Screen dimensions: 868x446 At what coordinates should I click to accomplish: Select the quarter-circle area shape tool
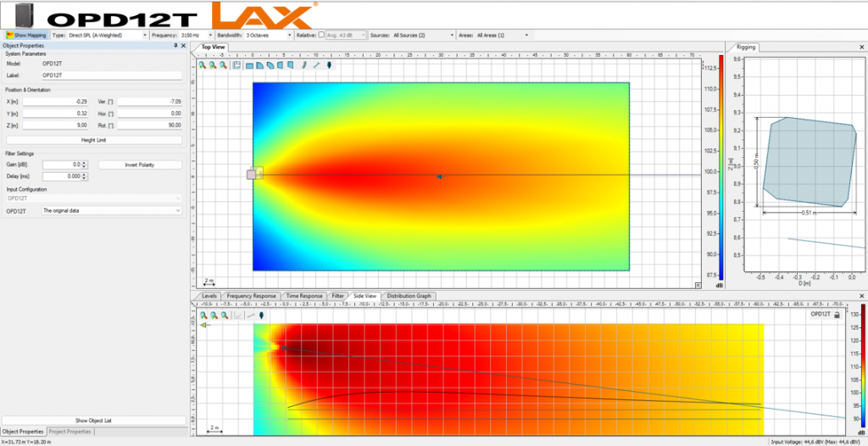(x=259, y=65)
